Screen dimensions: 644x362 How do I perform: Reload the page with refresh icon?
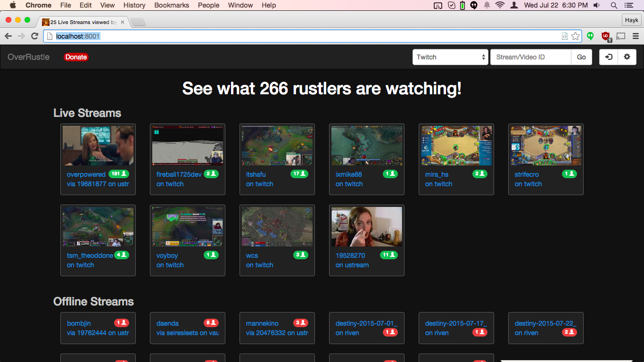pos(34,36)
